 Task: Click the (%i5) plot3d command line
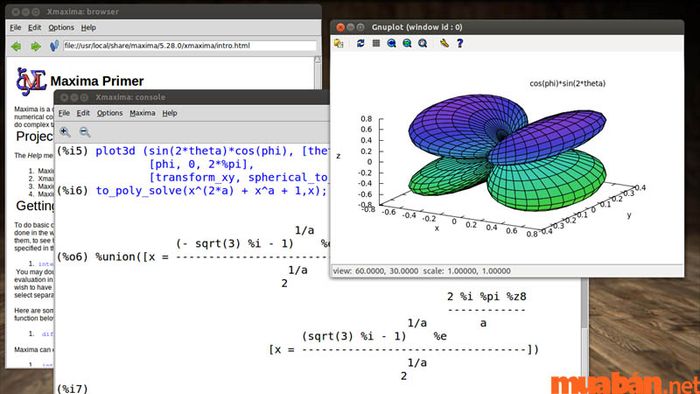tap(193, 151)
